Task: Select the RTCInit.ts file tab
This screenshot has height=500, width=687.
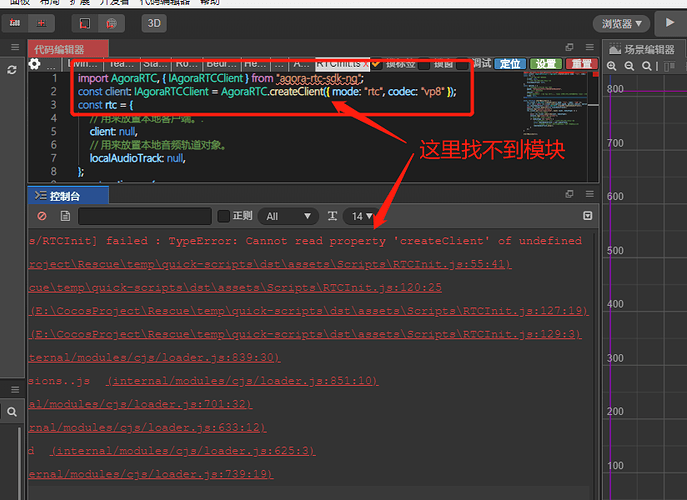Action: click(338, 64)
